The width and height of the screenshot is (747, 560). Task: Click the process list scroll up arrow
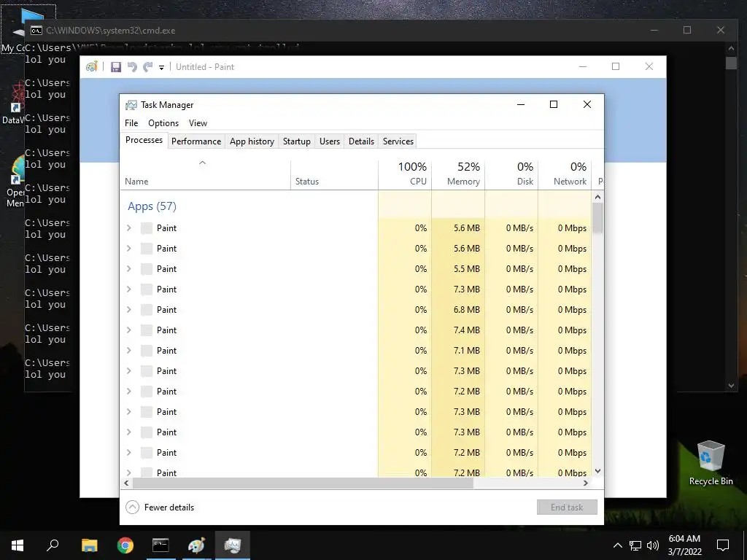[x=597, y=197]
